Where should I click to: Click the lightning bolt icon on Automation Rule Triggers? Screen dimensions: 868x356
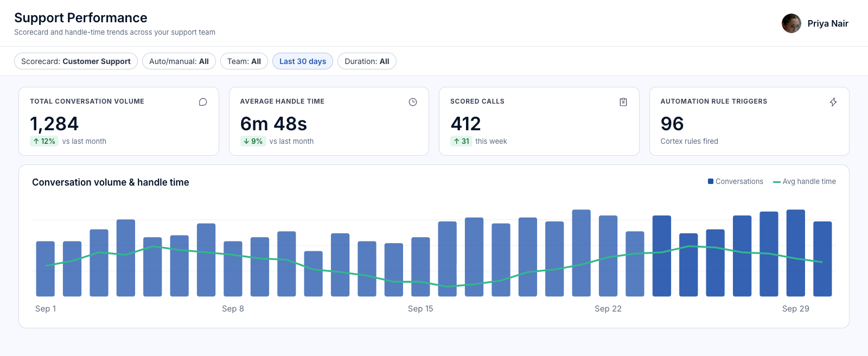[x=833, y=102]
